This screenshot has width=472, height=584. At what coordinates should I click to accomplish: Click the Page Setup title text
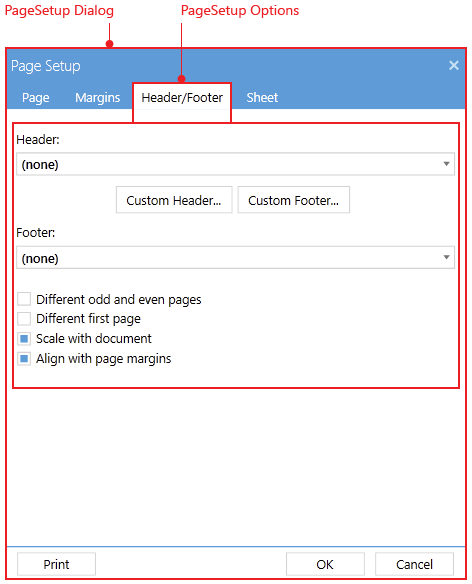pos(45,66)
